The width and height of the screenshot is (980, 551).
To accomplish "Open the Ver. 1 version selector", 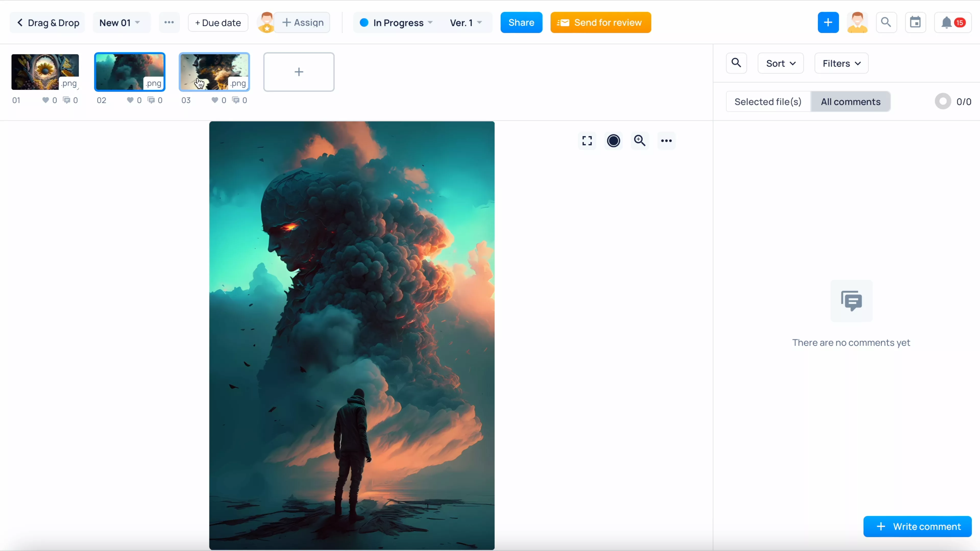I will coord(465,22).
